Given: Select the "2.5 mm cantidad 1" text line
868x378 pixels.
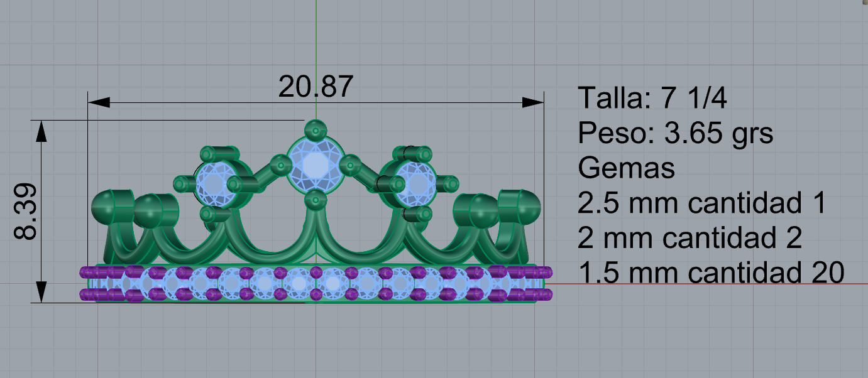Looking at the screenshot, I should [x=701, y=203].
